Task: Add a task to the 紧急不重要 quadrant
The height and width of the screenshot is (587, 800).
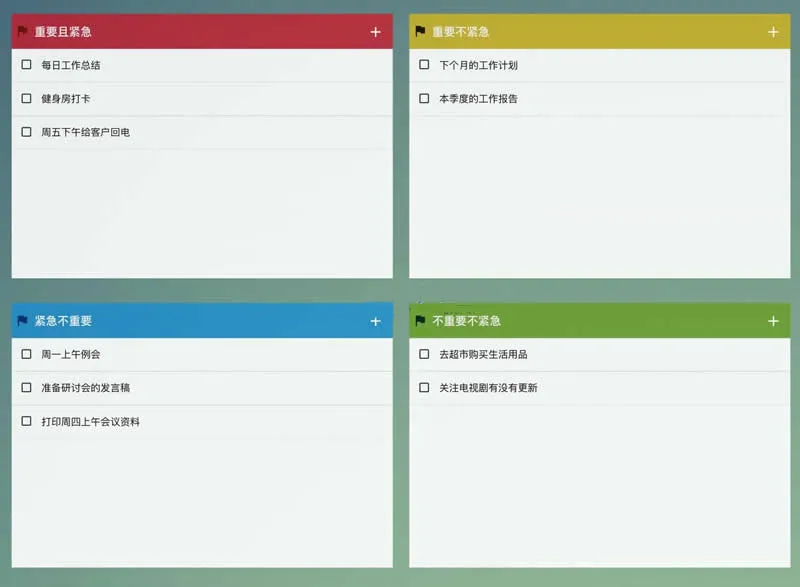Action: click(x=375, y=321)
